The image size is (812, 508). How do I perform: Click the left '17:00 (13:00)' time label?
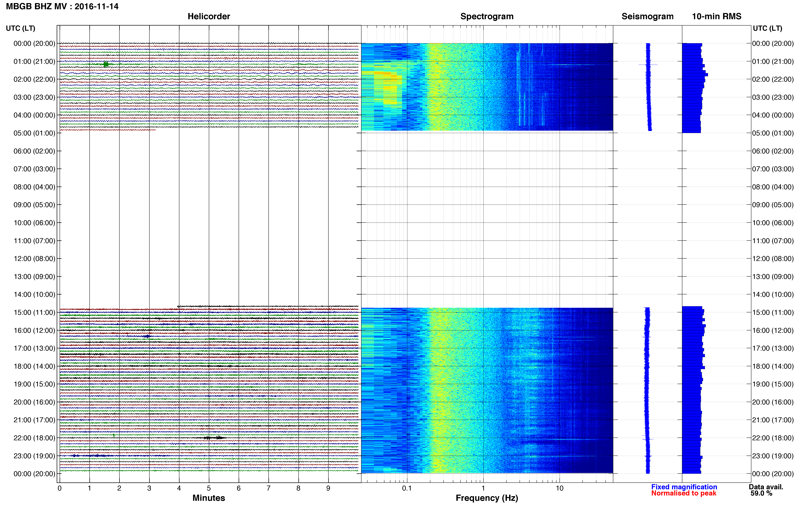click(34, 348)
